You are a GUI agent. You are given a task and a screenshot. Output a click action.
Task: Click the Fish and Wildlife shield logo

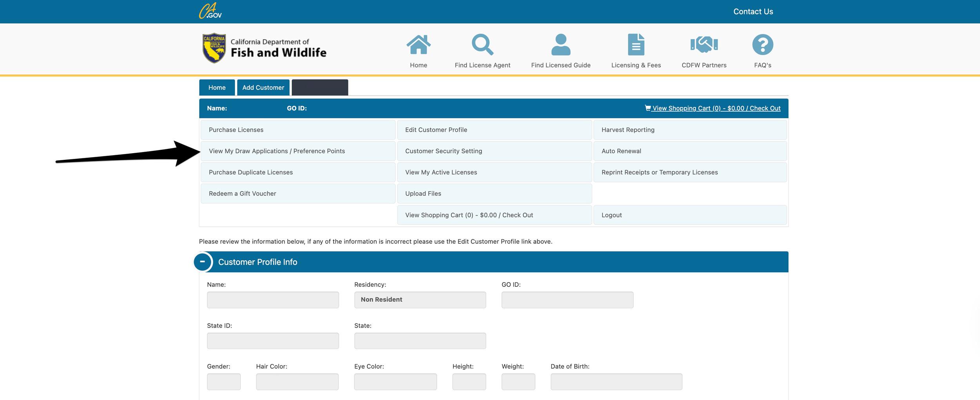[214, 48]
